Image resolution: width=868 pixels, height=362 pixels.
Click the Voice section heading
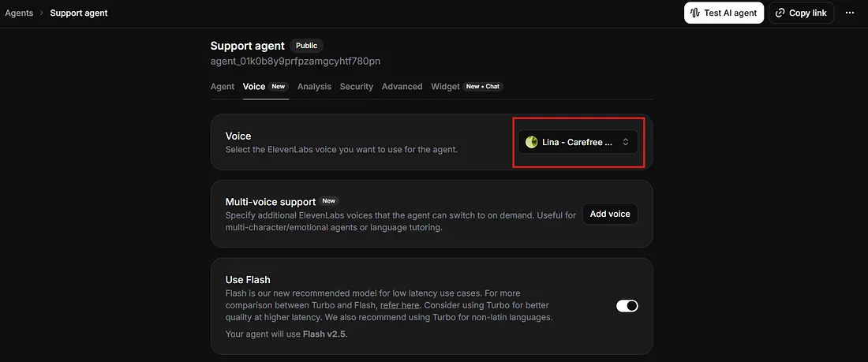[x=238, y=136]
